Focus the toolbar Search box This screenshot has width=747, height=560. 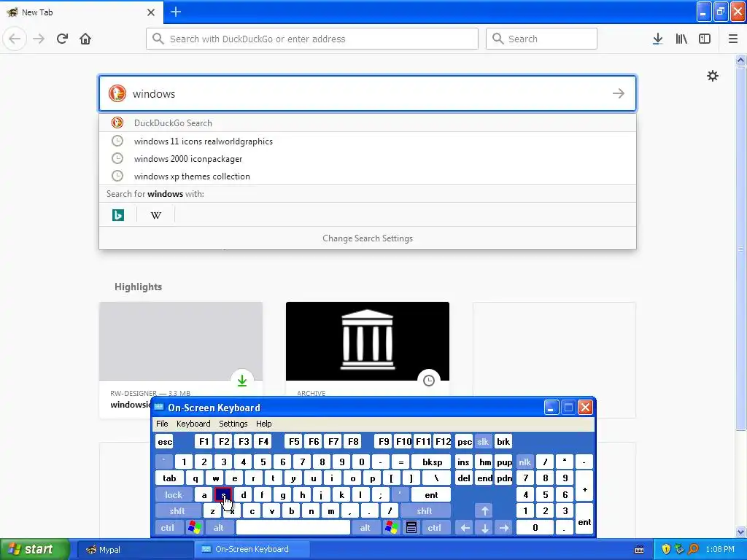541,39
